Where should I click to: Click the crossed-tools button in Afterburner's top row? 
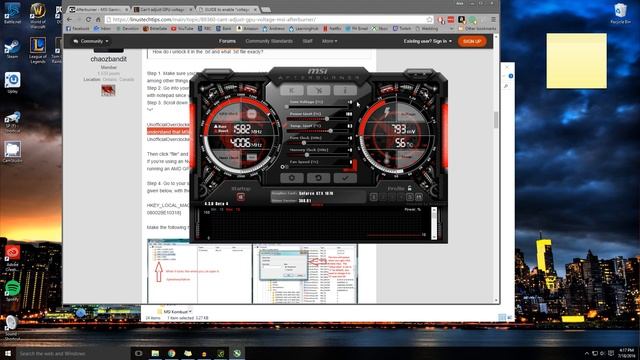pos(319,90)
